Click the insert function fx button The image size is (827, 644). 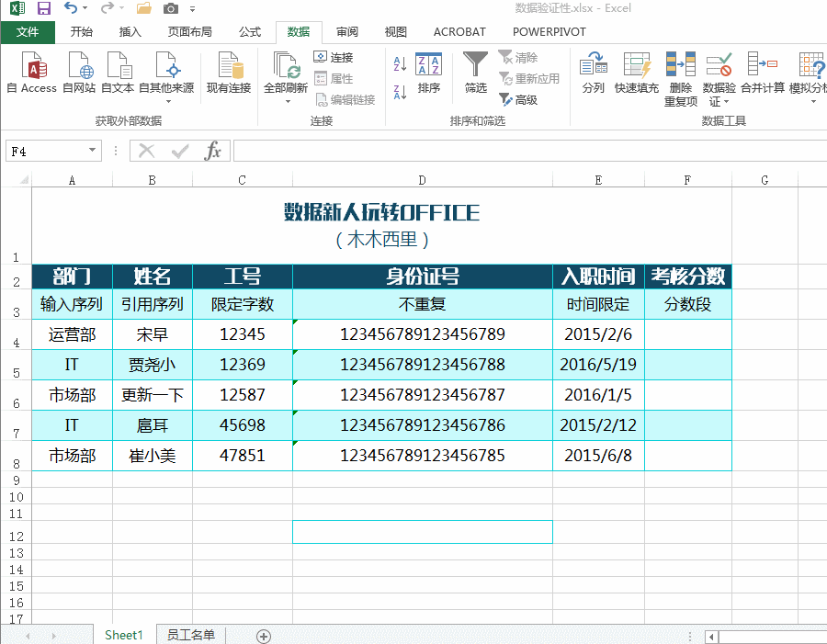click(x=212, y=151)
